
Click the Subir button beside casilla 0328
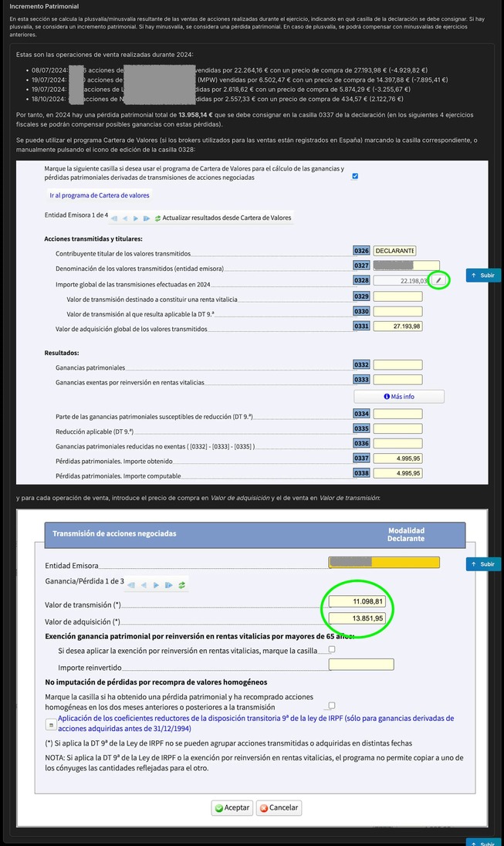[x=483, y=275]
